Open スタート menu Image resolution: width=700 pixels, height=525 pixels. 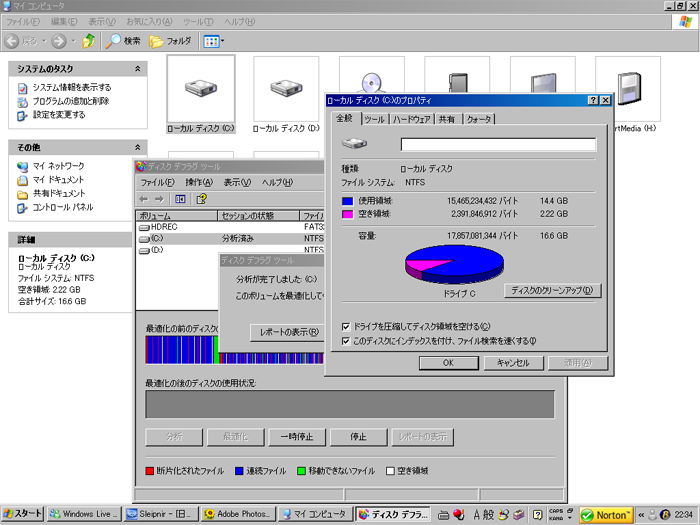tap(22, 514)
